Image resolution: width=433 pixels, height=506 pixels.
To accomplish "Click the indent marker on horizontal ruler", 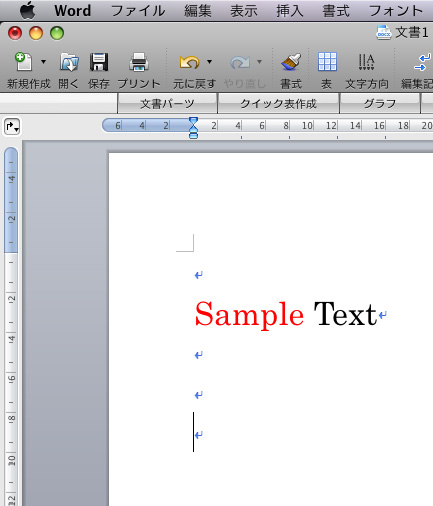I will [x=193, y=128].
